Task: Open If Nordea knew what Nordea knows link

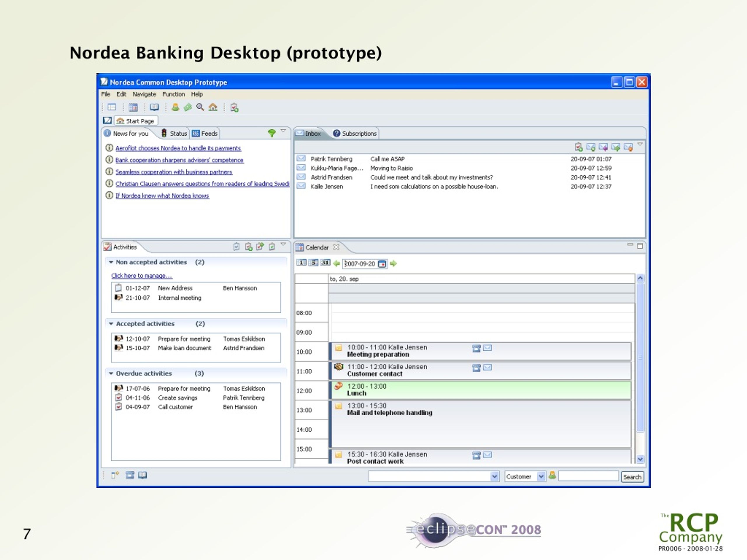Action: (x=162, y=196)
